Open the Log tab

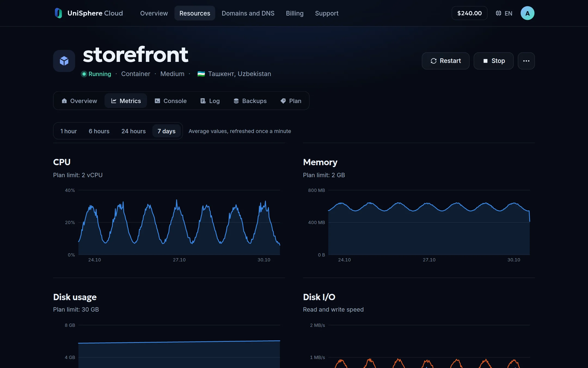click(210, 101)
